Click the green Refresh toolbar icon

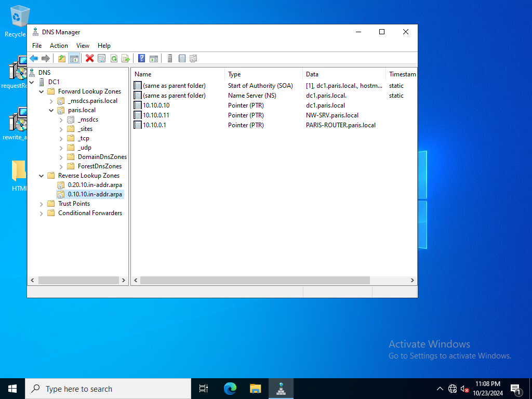click(x=114, y=58)
